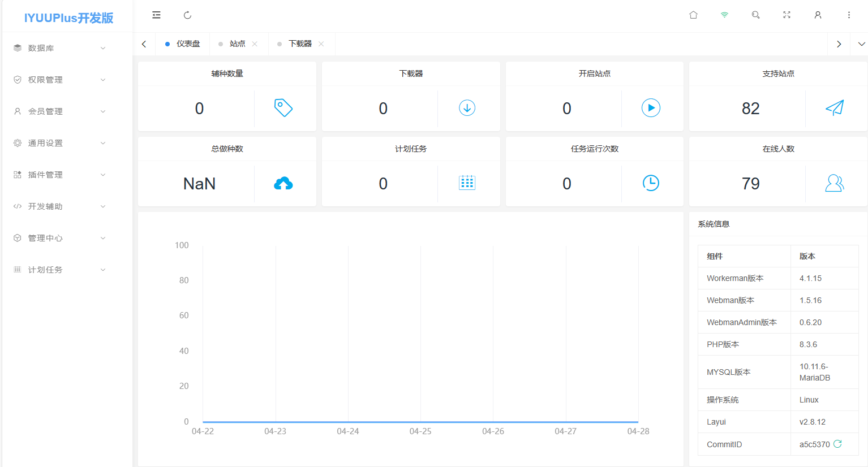Click the 04-25 date label on chart
This screenshot has width=868, height=467.
click(420, 431)
